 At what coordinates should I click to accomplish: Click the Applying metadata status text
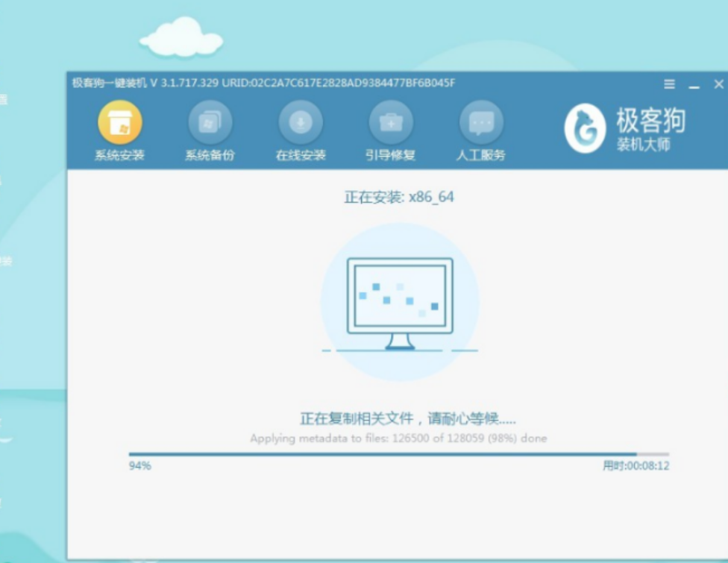pos(398,438)
